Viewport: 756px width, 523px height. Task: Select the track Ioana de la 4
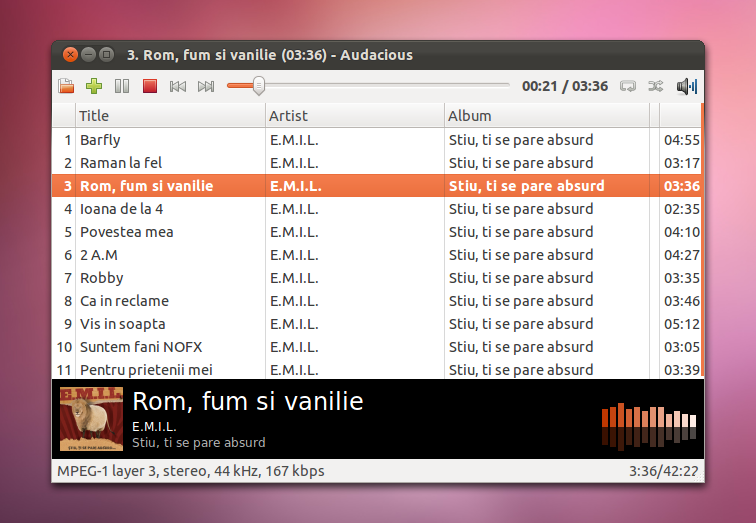(x=376, y=209)
